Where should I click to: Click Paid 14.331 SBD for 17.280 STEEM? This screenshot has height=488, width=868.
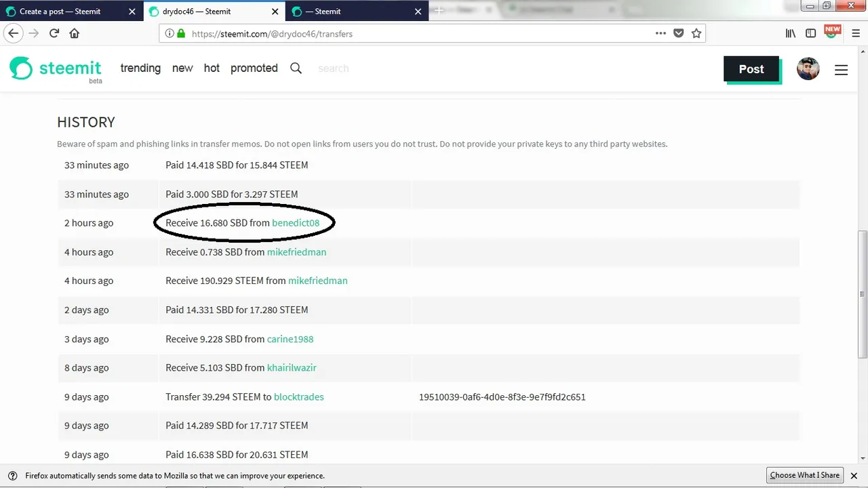click(x=237, y=310)
